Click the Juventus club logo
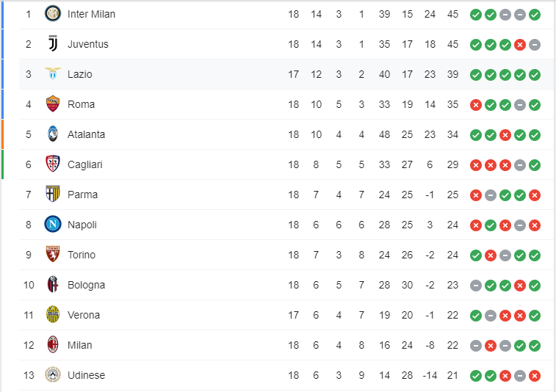556x392 pixels. tap(52, 44)
